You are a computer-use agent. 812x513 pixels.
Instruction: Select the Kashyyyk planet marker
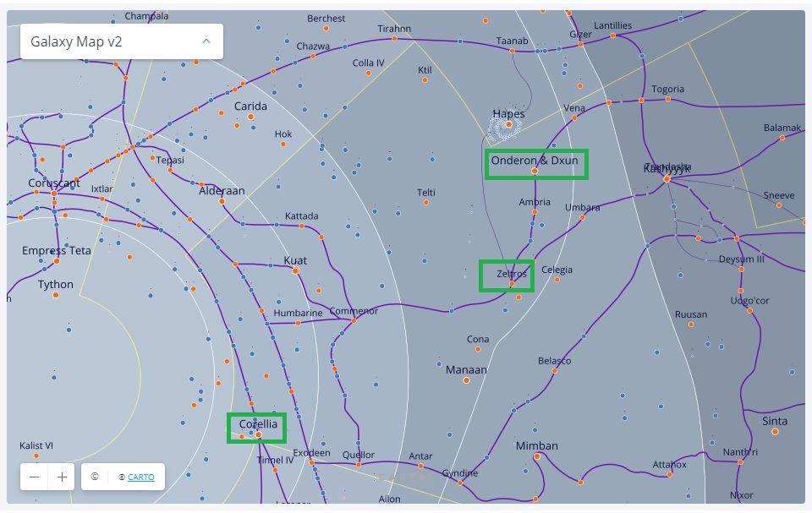tap(667, 178)
